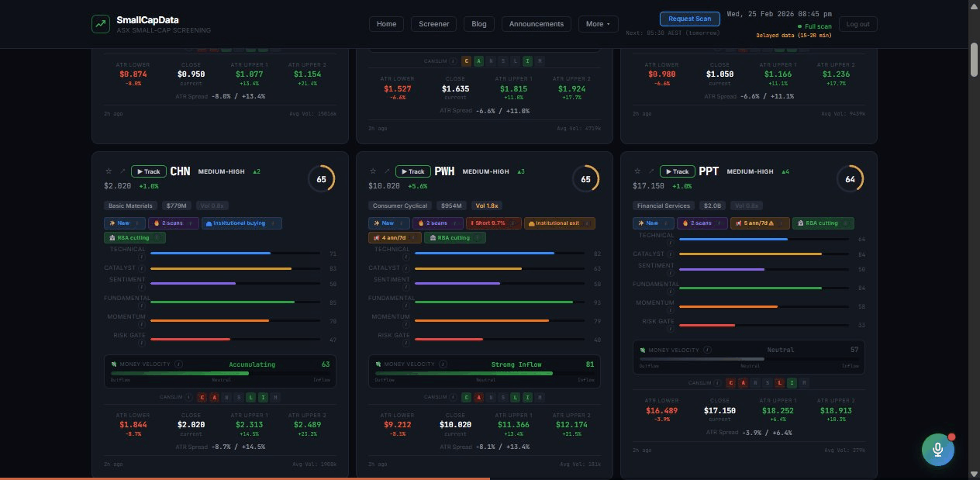The image size is (980, 480).
Task: Click the SmallCapData green chart logo icon
Action: click(x=100, y=24)
